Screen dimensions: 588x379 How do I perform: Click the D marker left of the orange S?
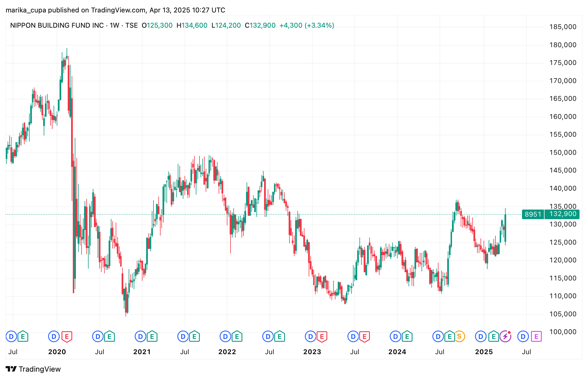pos(438,336)
